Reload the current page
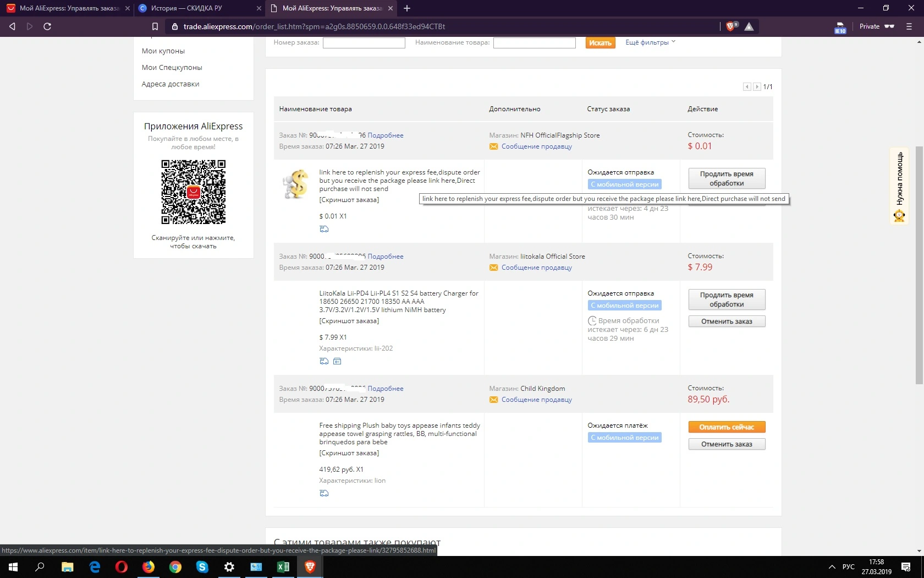924x578 pixels. pos(47,26)
